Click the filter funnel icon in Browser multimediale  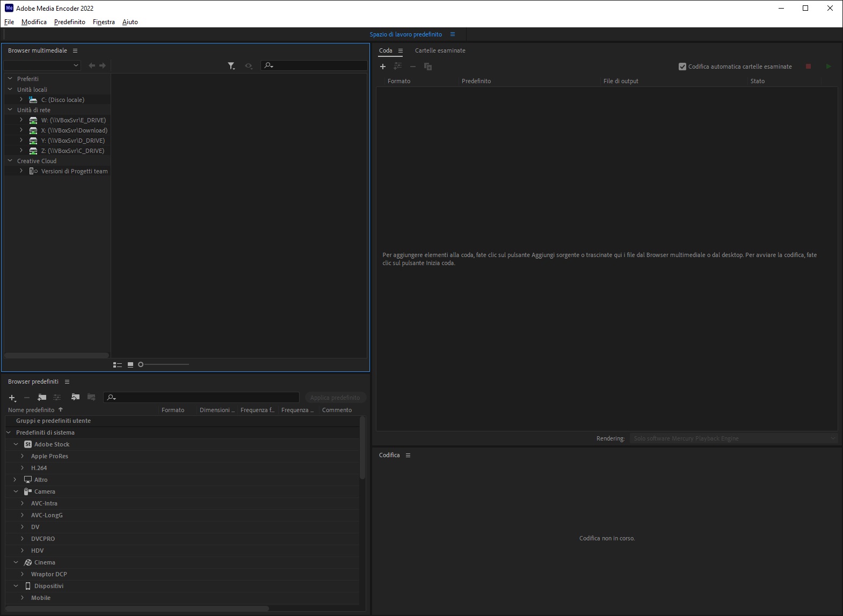[x=231, y=65]
